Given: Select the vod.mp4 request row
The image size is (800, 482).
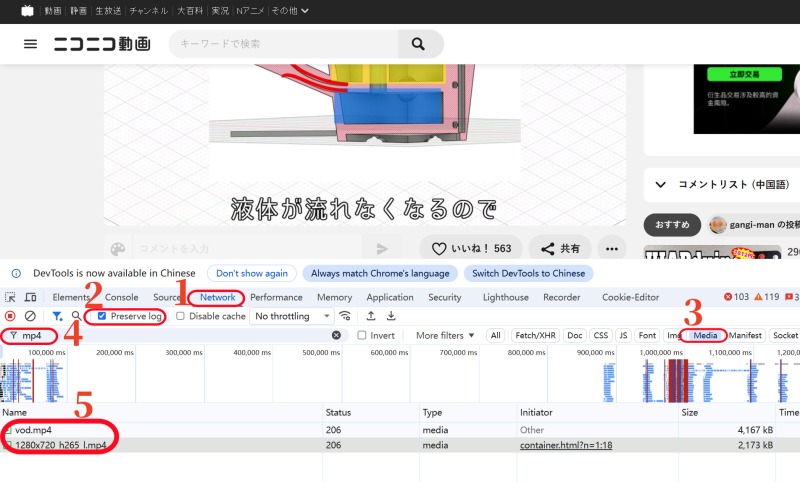Looking at the screenshot, I should point(400,430).
